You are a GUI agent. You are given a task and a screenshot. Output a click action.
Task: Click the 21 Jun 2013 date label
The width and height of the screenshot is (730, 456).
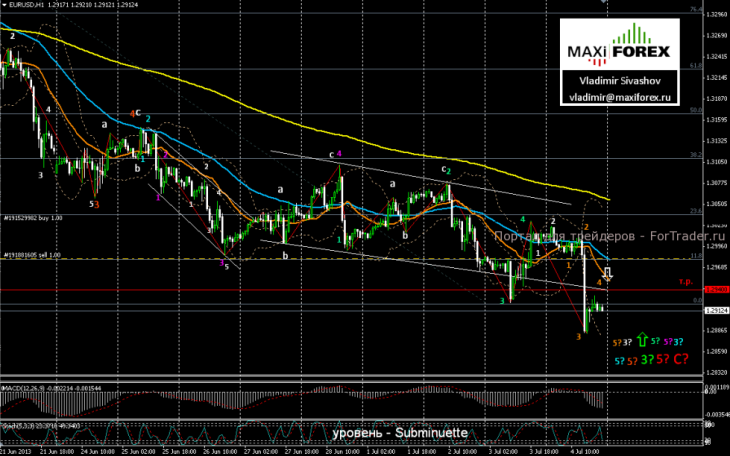(16, 452)
